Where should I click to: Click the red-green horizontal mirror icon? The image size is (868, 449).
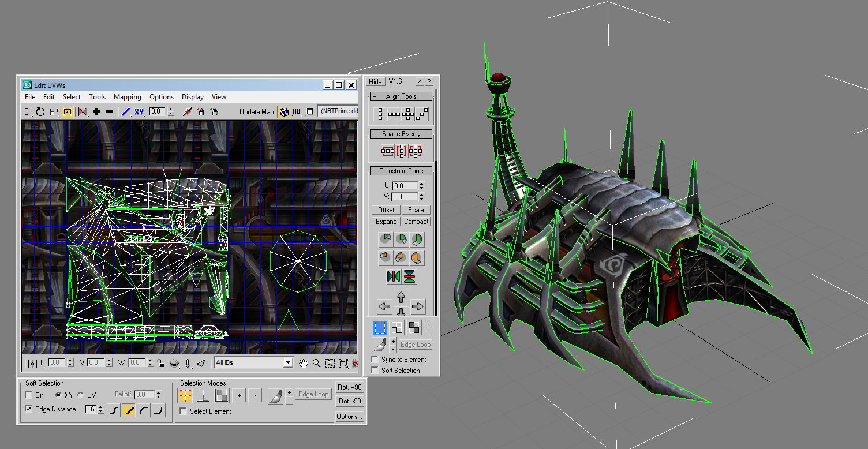[x=394, y=276]
